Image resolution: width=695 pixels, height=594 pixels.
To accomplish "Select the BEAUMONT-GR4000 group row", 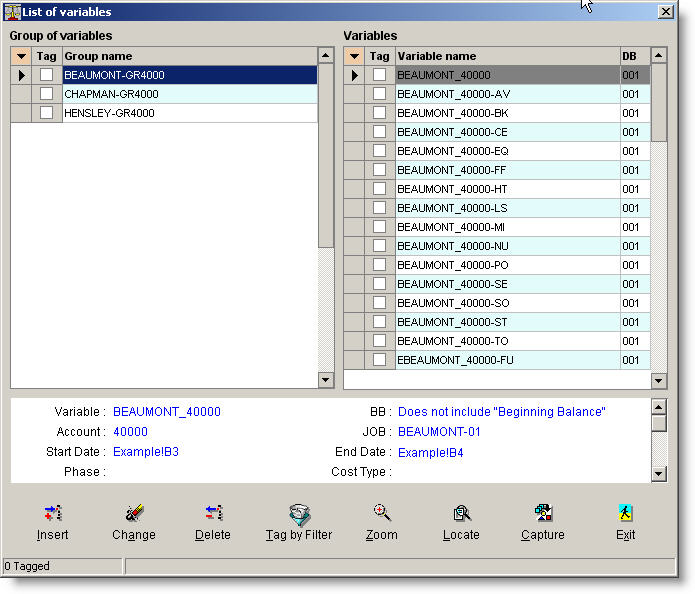I will pos(190,74).
